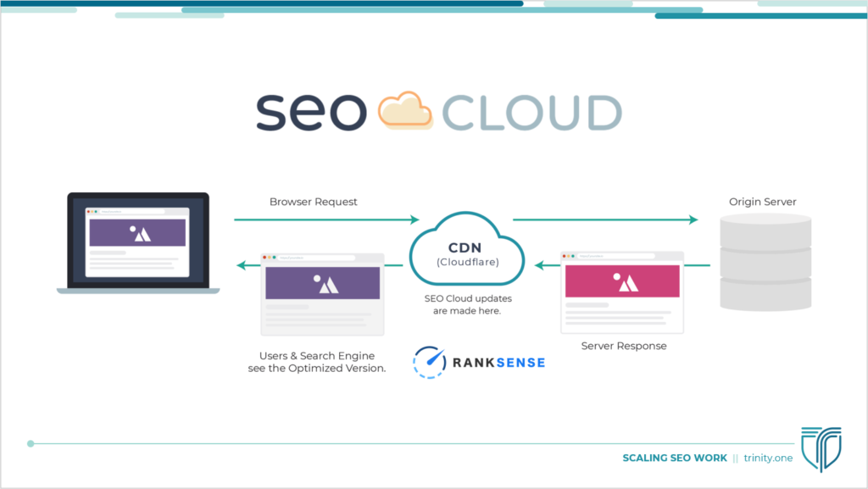
Task: Click "SEO Cloud updates are made here" text
Action: click(x=468, y=305)
